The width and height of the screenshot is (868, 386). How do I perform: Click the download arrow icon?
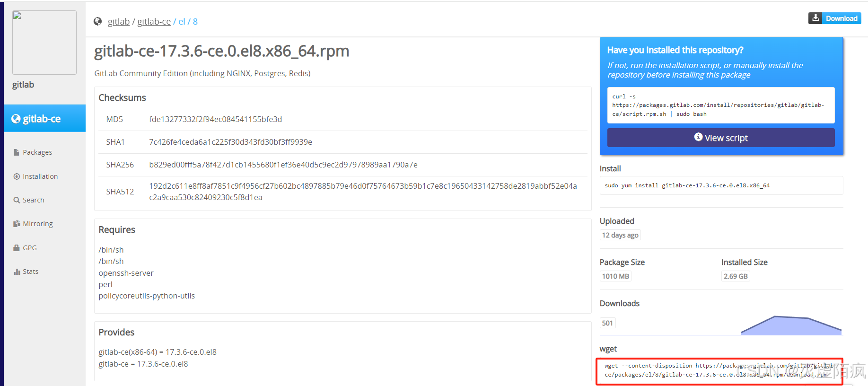(x=815, y=18)
